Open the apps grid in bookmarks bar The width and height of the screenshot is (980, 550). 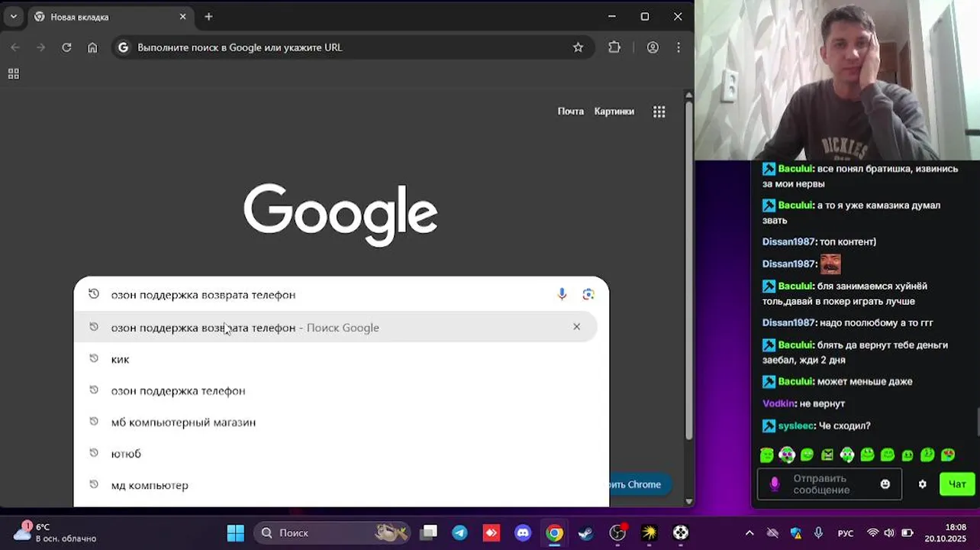click(x=13, y=74)
